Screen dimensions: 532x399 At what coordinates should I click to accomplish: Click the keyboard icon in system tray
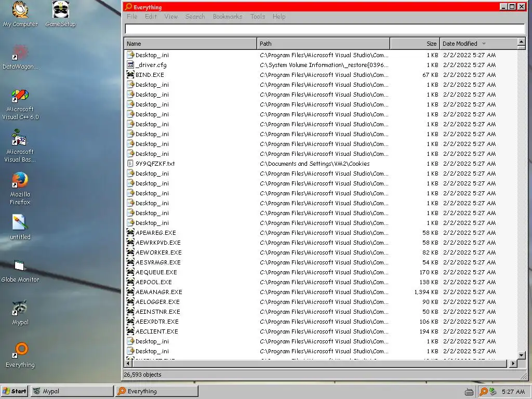[469, 392]
